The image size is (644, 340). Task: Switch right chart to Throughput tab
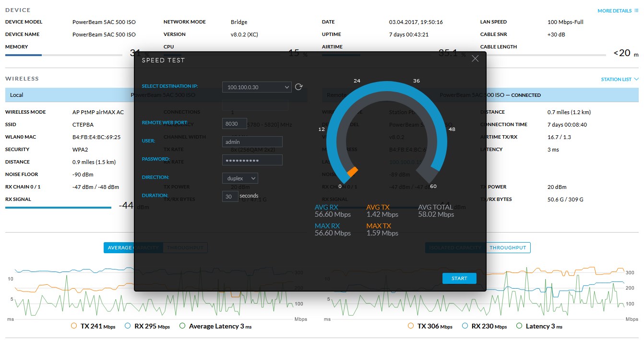508,247
